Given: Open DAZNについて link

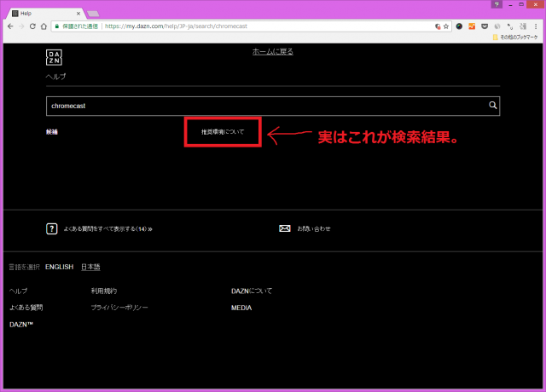Looking at the screenshot, I should [x=252, y=291].
